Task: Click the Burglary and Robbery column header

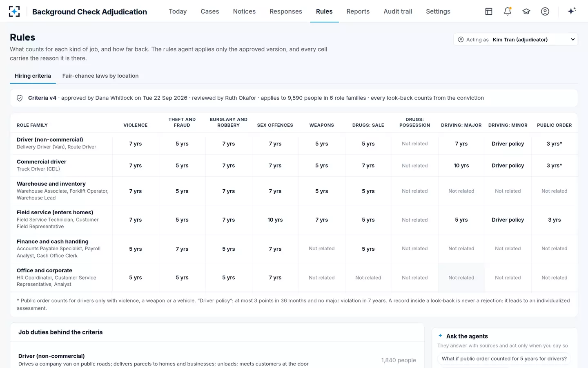Action: click(229, 122)
